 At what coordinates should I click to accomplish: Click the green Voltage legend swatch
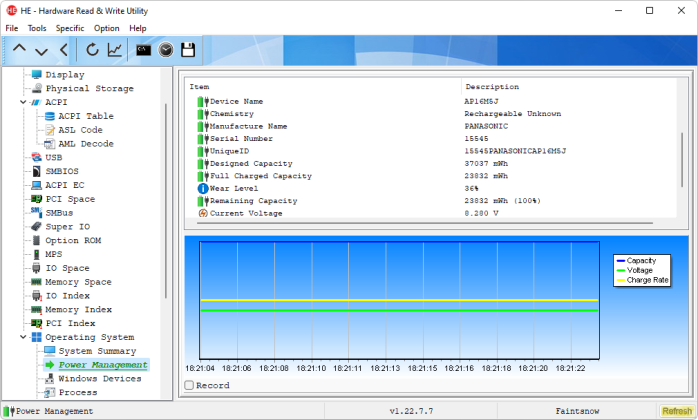pos(621,270)
